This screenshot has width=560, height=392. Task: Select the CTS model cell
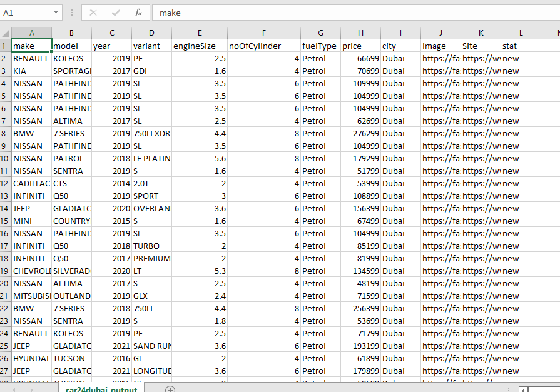pyautogui.click(x=72, y=184)
